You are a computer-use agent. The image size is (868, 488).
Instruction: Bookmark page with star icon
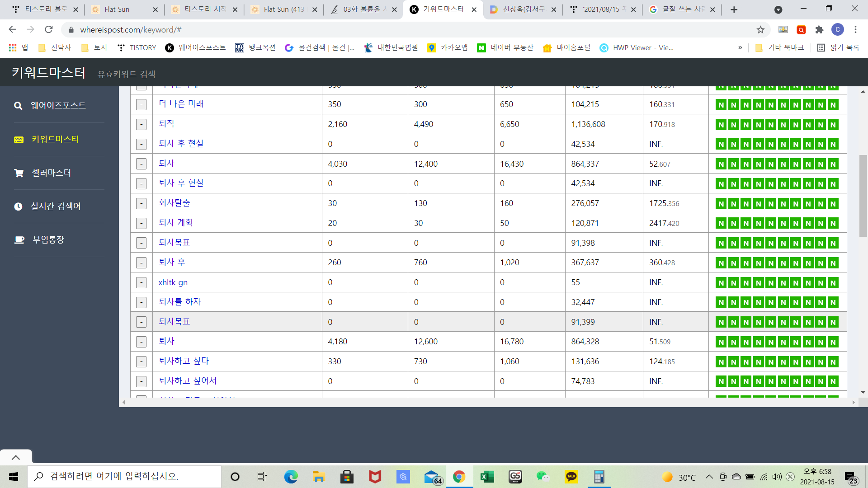pyautogui.click(x=760, y=30)
